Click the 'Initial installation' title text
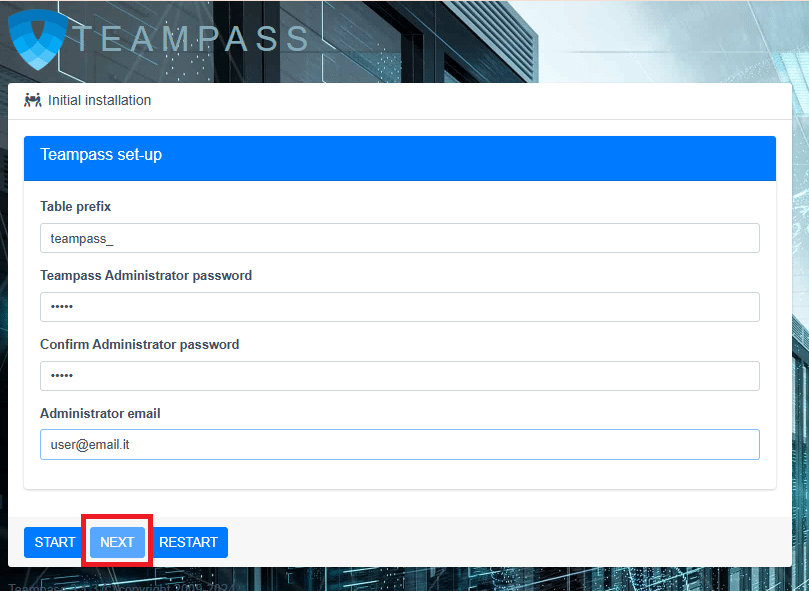Image resolution: width=809 pixels, height=591 pixels. pyautogui.click(x=100, y=100)
